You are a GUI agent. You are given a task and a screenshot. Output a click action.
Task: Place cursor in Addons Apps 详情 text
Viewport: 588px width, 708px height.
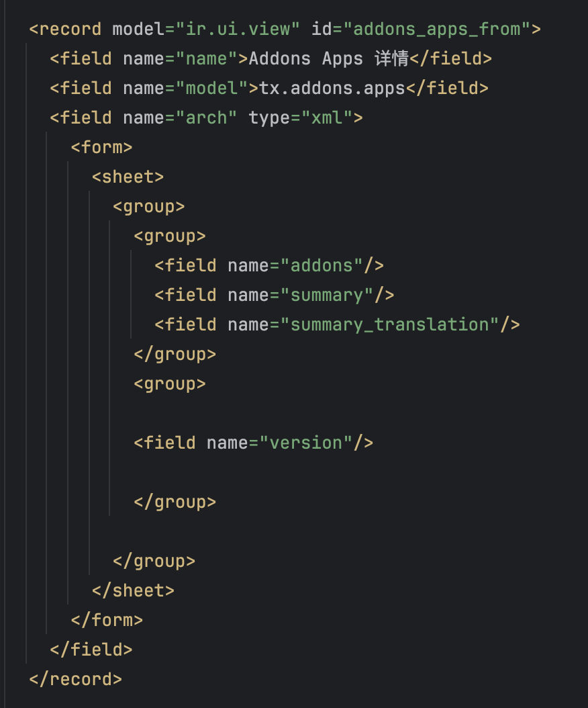tap(328, 58)
